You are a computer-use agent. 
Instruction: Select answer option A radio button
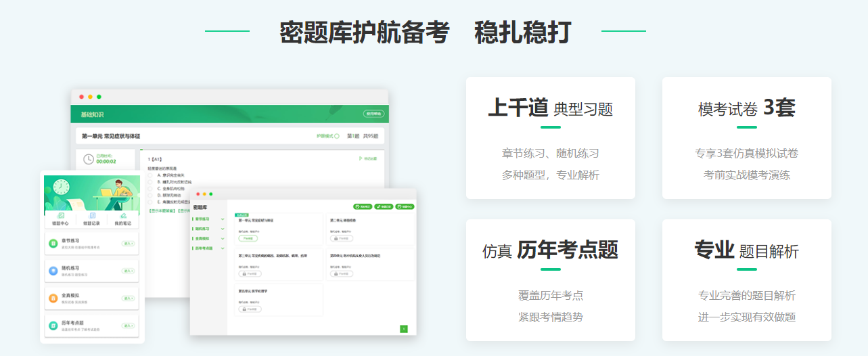point(150,175)
